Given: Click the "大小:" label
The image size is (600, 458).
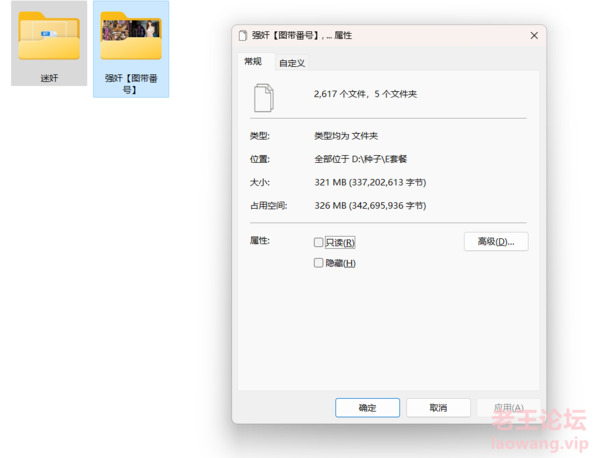Looking at the screenshot, I should click(x=260, y=183).
